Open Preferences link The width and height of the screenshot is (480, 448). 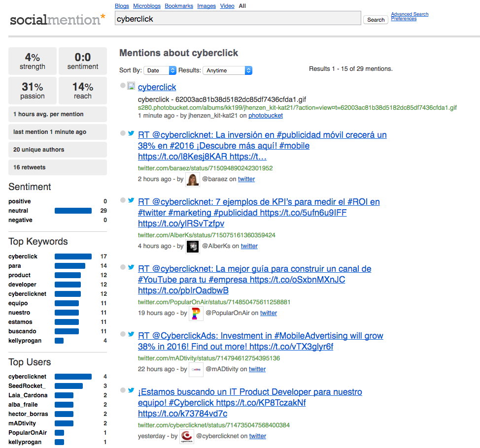[404, 19]
